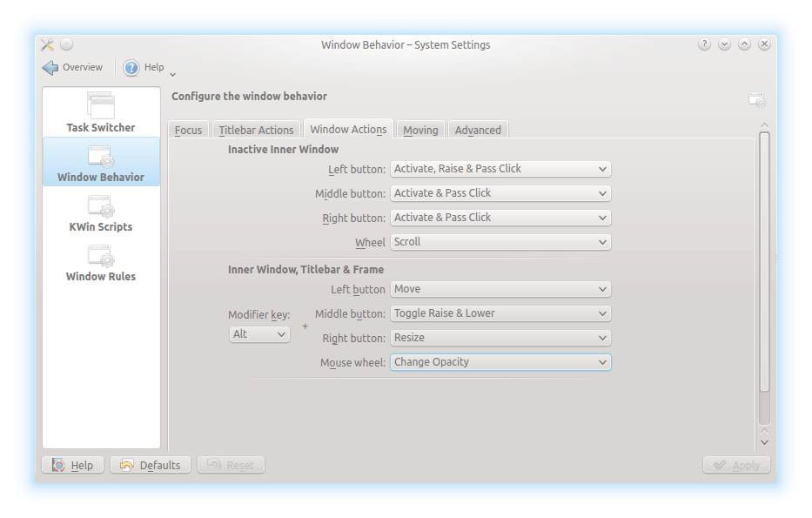Select the Window Behavior sidebar icon

coord(101,157)
